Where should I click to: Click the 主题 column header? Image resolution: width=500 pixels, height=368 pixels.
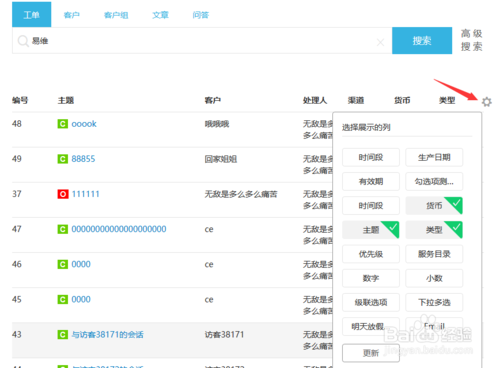66,100
